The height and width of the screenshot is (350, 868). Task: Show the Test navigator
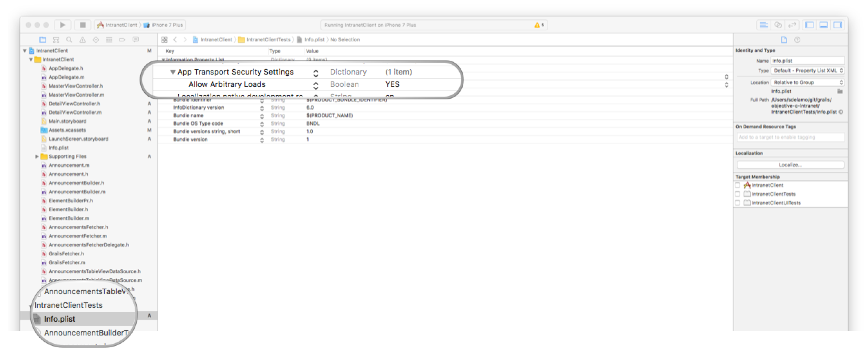coord(96,40)
